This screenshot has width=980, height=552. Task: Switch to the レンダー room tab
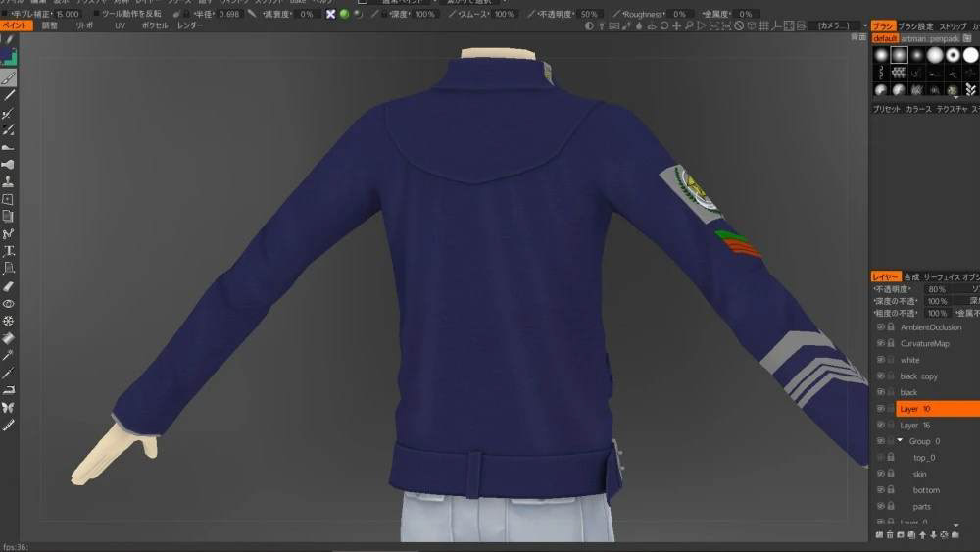point(190,25)
